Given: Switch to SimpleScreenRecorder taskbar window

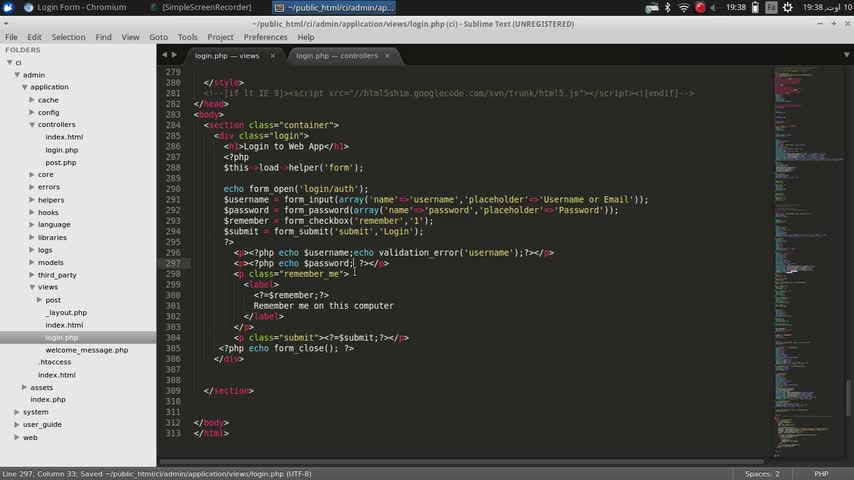Looking at the screenshot, I should tap(201, 7).
